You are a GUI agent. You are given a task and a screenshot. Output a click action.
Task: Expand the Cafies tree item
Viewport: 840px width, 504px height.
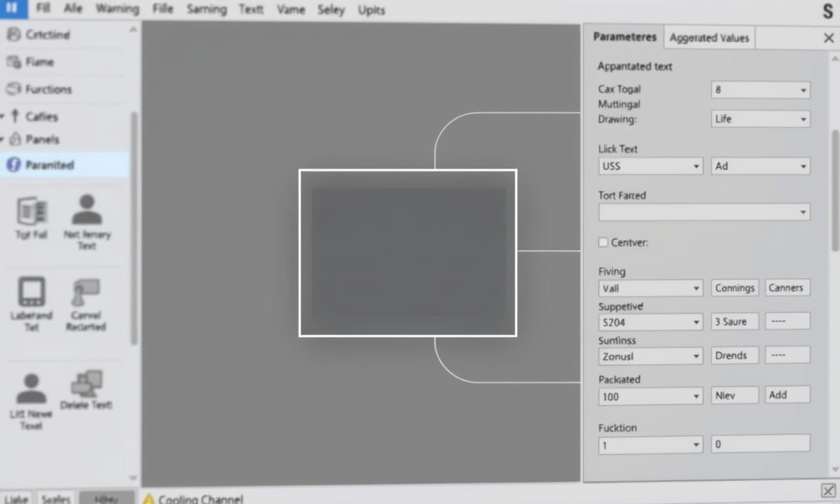(x=3, y=117)
